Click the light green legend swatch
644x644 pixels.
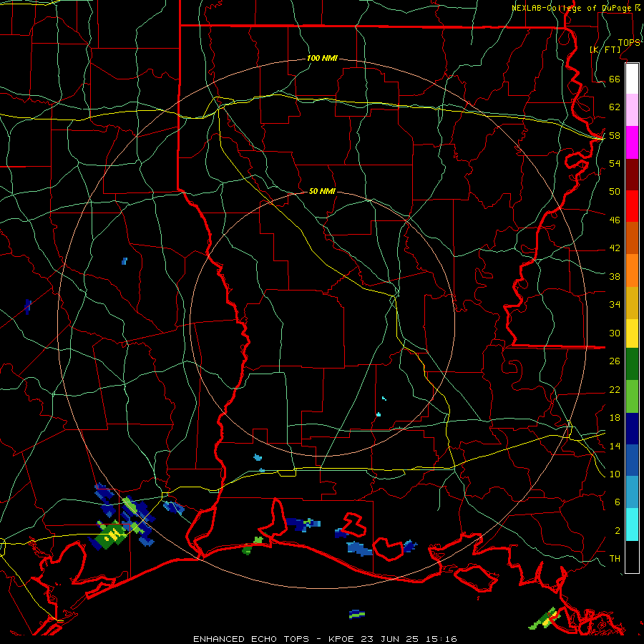[x=632, y=396]
